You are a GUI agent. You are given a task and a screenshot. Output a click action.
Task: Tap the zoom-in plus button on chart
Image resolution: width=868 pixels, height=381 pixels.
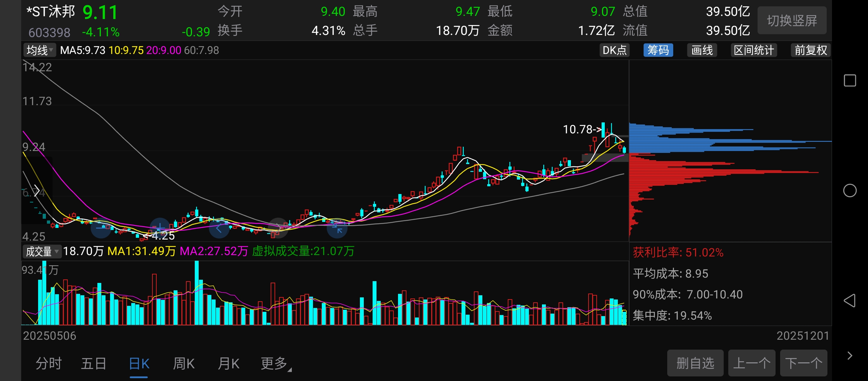[x=160, y=228]
